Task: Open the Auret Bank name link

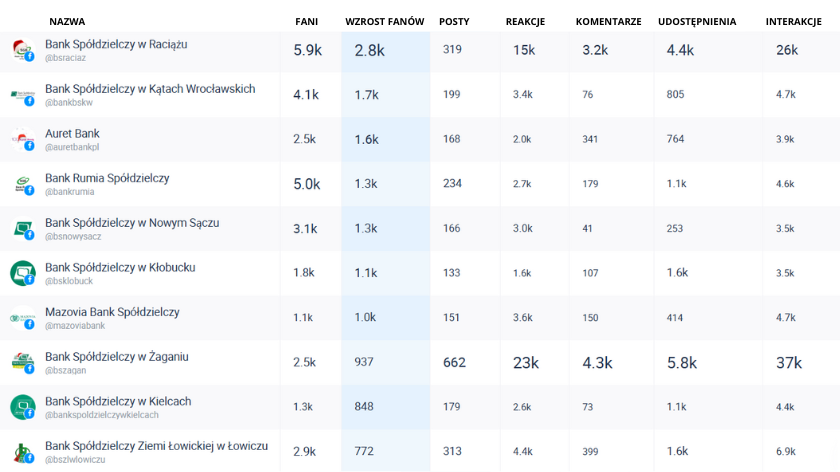Action: click(x=72, y=133)
